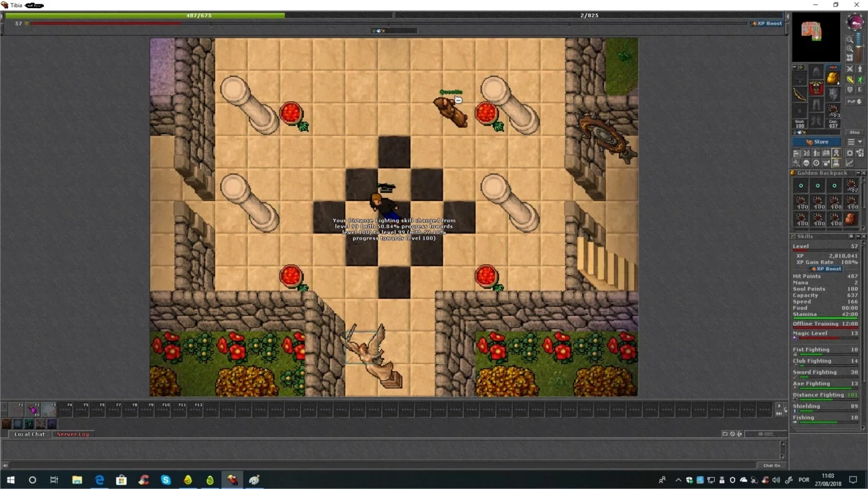This screenshot has width=868, height=489.
Task: Click the Stop button
Action: [x=855, y=132]
